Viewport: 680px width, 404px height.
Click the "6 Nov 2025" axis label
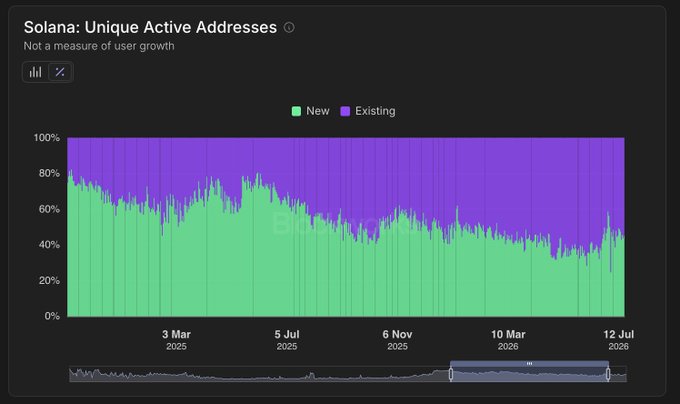pyautogui.click(x=397, y=340)
